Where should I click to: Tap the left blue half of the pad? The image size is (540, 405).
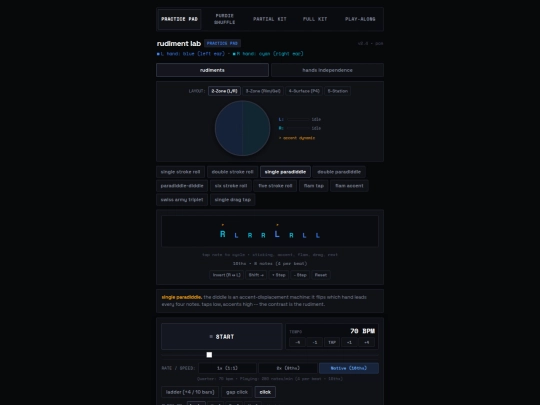(229, 128)
